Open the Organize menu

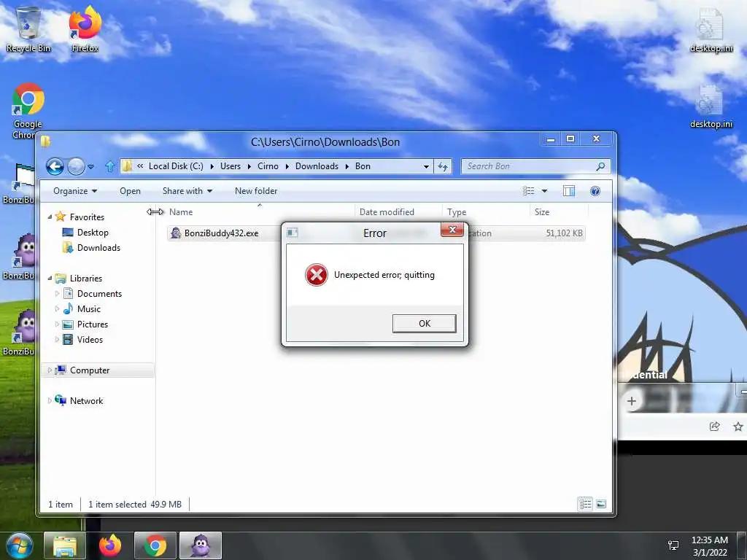tap(75, 191)
